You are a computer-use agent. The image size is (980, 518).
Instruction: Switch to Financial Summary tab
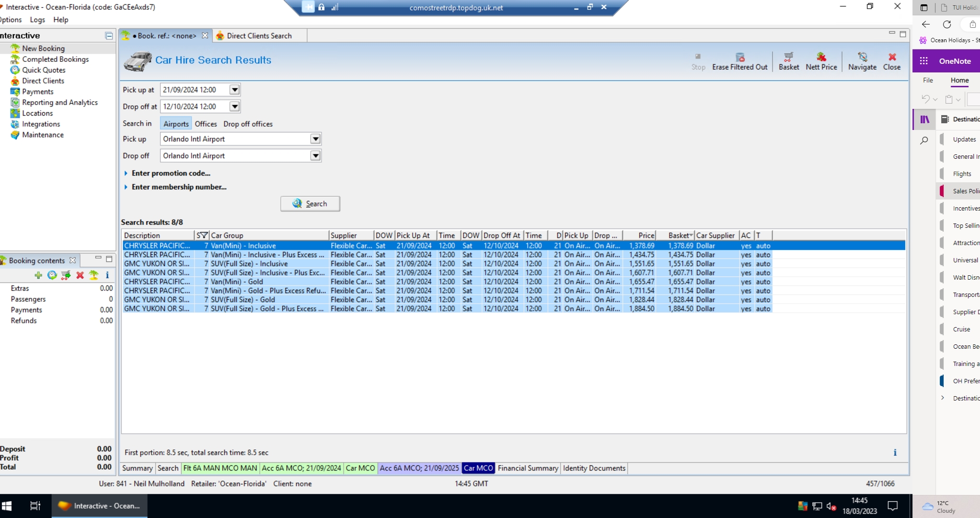tap(528, 468)
